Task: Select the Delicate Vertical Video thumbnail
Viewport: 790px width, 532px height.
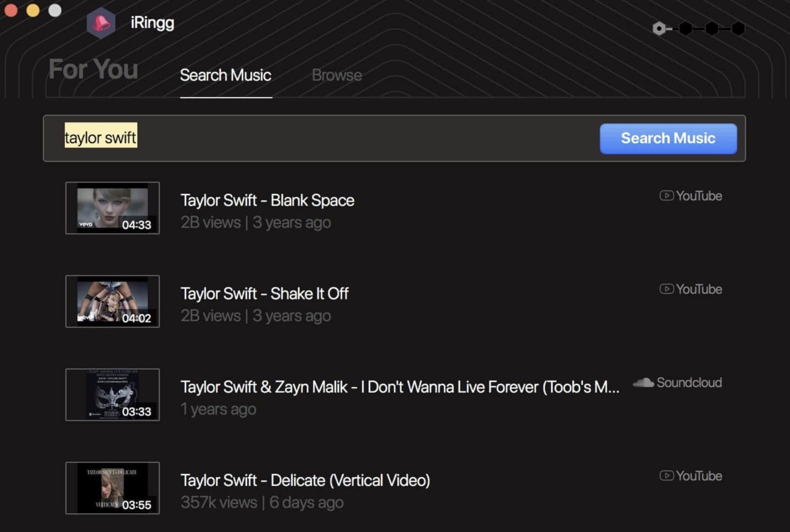Action: click(113, 488)
